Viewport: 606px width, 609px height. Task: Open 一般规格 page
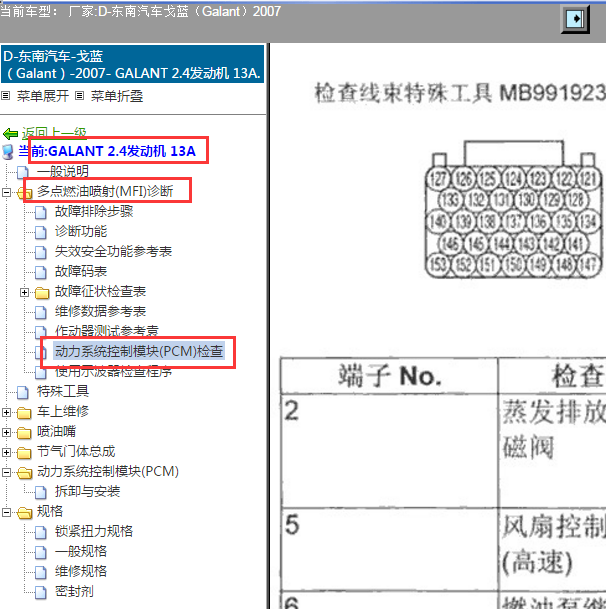point(81,552)
